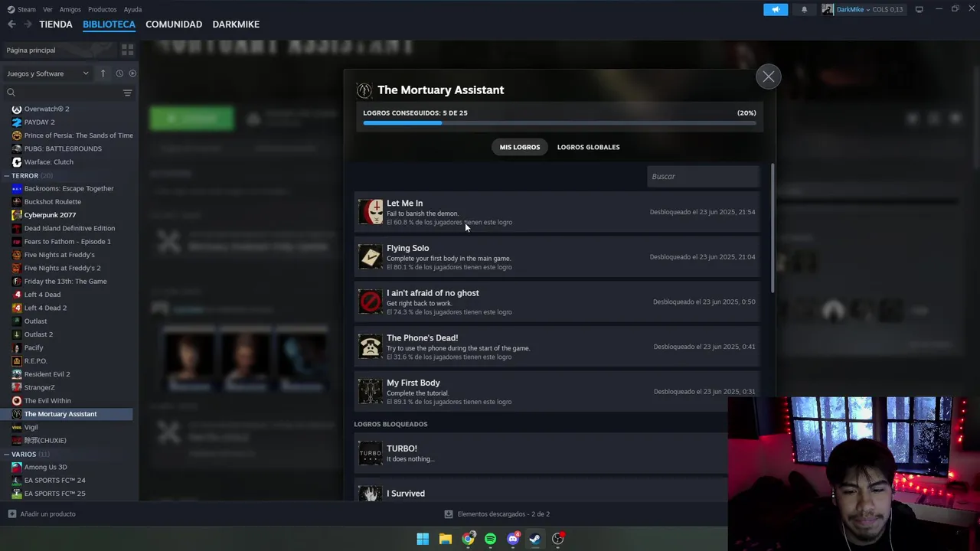The image size is (980, 551).
Task: Select Five Nights at Freddy's 2
Action: tap(62, 268)
